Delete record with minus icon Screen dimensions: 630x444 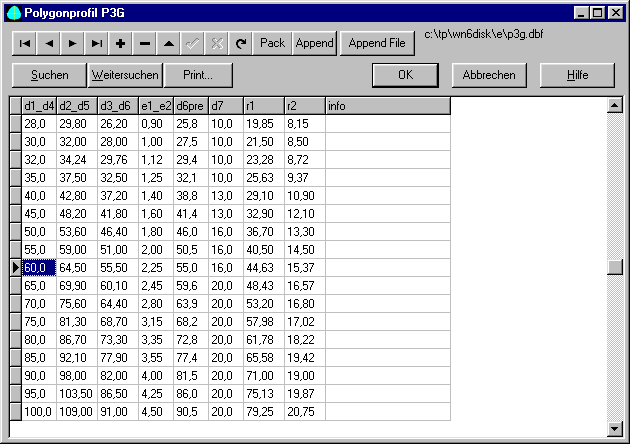click(145, 44)
